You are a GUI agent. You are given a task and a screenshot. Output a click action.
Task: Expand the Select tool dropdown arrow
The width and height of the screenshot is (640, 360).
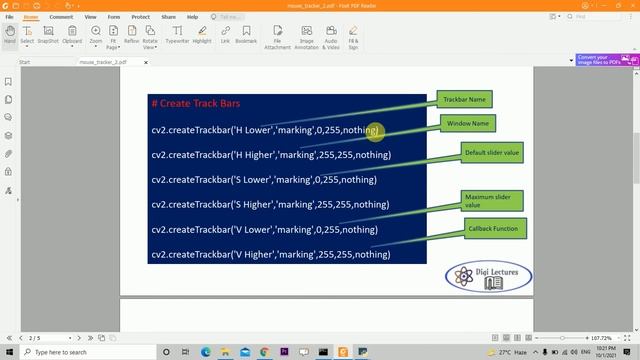(27, 47)
